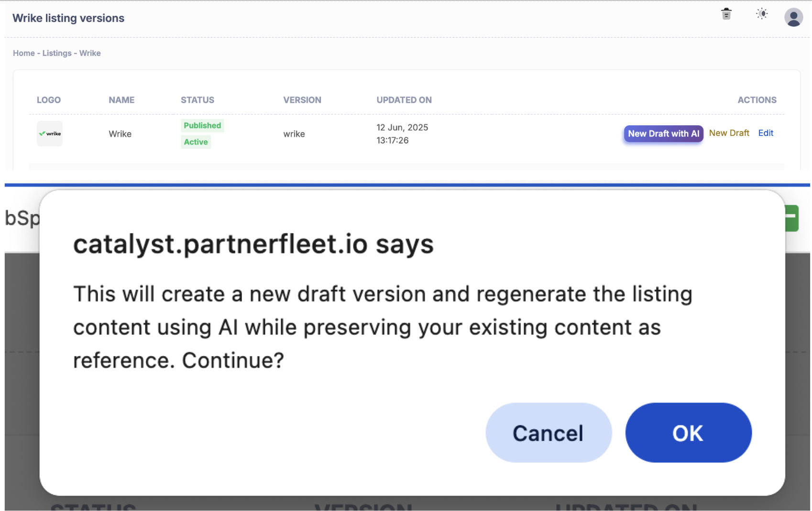Click the updated time '13:17:26'
The height and width of the screenshot is (511, 812).
[393, 140]
